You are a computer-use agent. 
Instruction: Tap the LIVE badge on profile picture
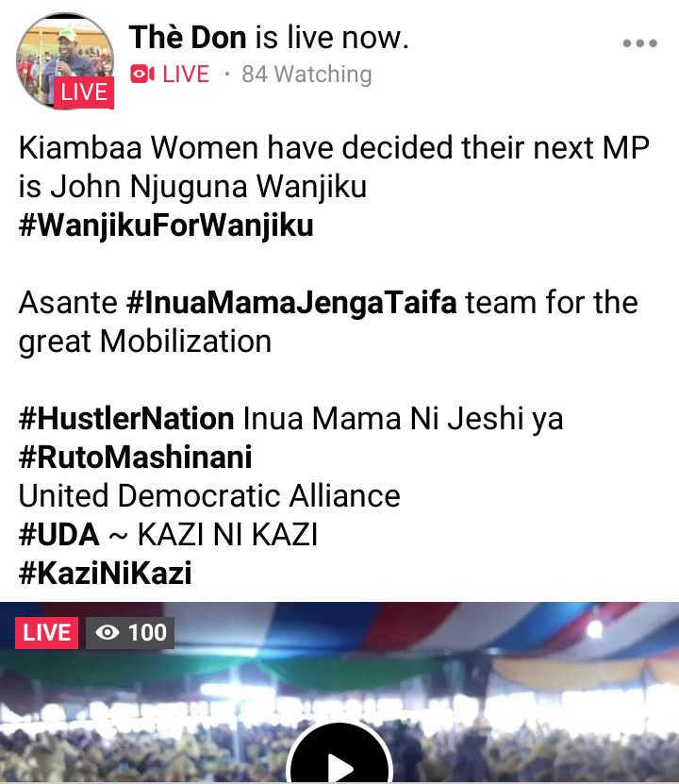click(84, 92)
